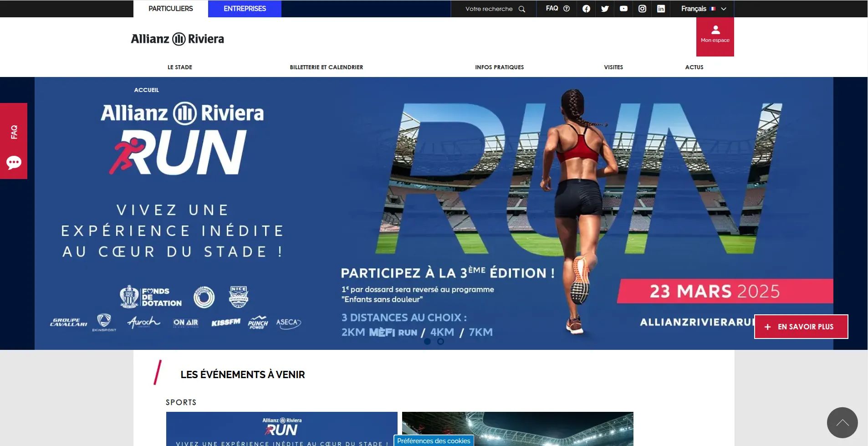
Task: Click the Accueil breadcrumb link
Action: 147,90
